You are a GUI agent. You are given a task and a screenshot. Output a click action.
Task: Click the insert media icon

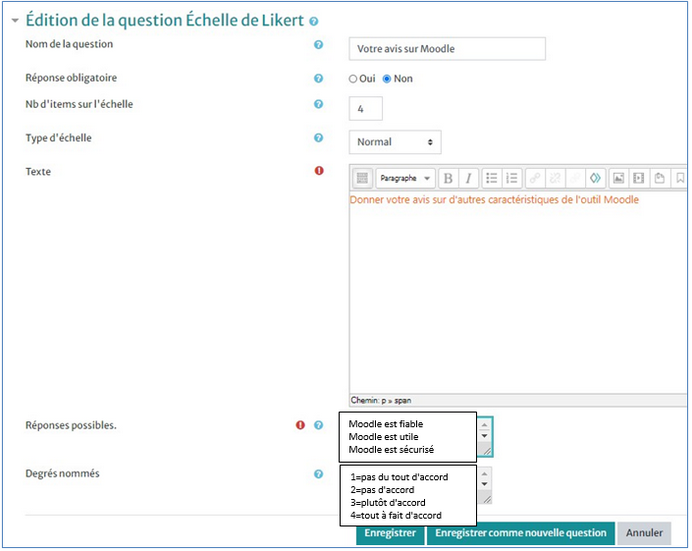(x=639, y=178)
